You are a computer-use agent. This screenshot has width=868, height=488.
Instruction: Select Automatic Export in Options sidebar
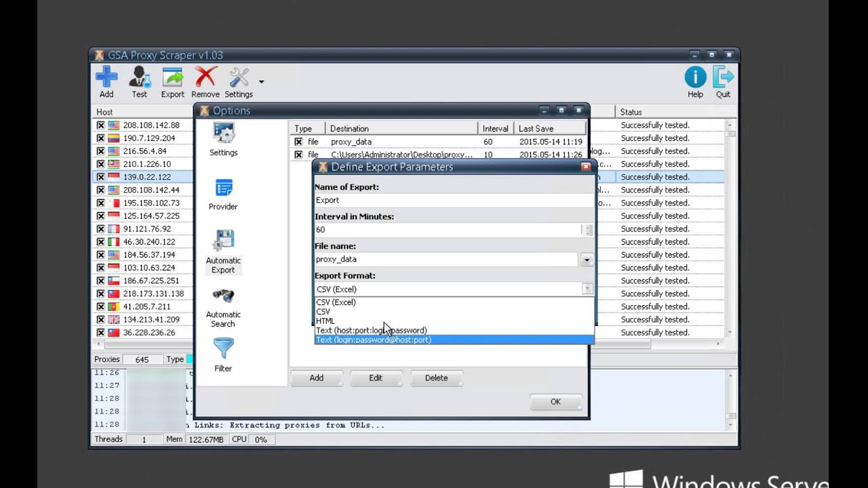click(x=223, y=252)
